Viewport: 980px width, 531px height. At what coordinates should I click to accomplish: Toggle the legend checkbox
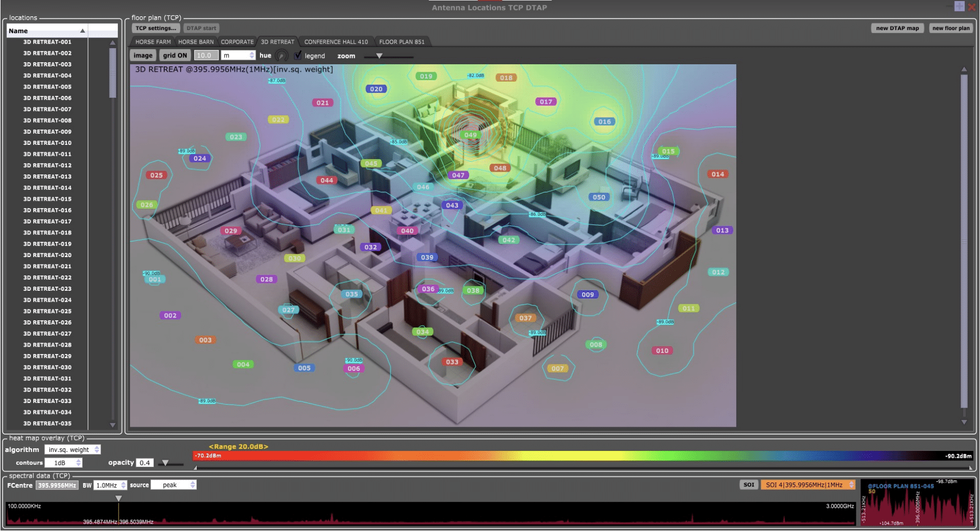coord(298,55)
